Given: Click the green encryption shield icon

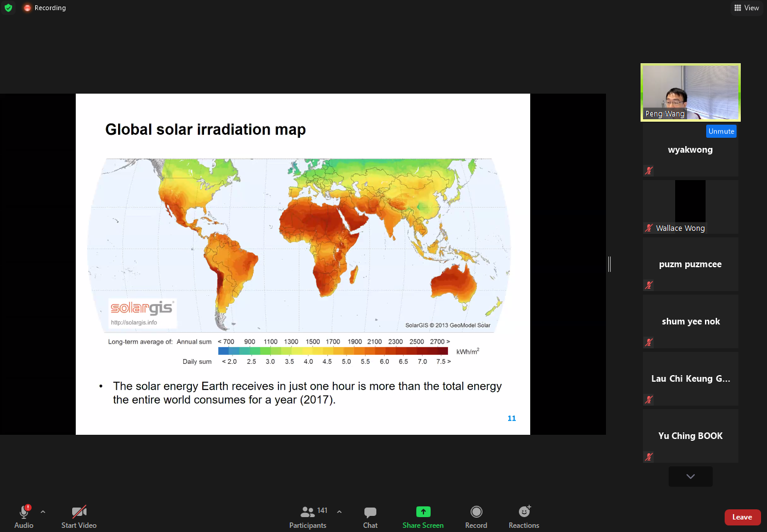Looking at the screenshot, I should click(x=8, y=8).
